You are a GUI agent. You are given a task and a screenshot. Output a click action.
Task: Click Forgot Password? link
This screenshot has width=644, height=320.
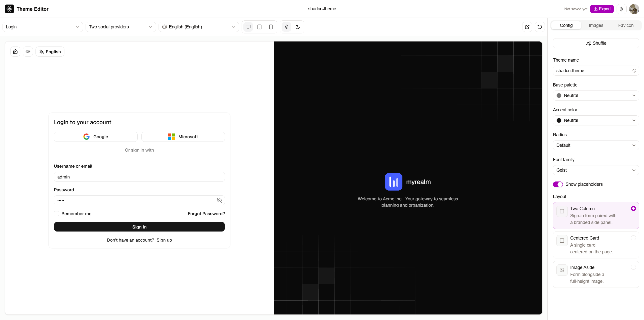pos(206,214)
